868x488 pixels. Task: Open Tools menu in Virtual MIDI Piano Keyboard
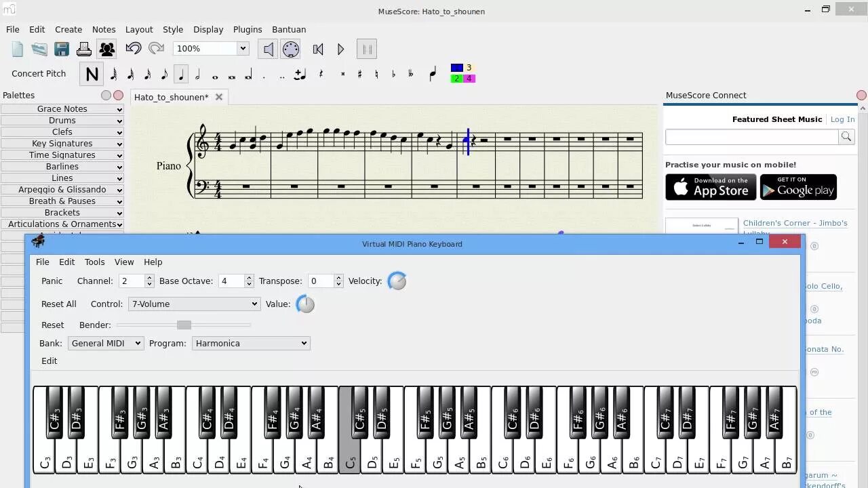tap(94, 262)
